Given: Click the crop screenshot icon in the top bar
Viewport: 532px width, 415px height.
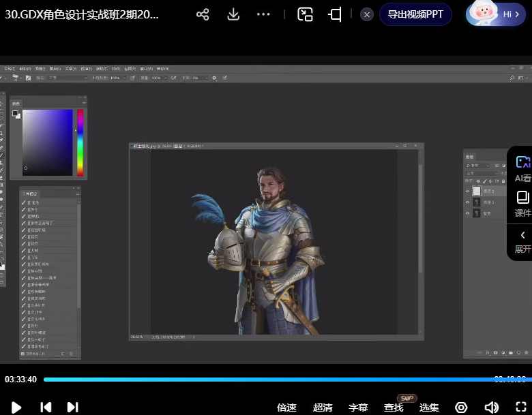Looking at the screenshot, I should pyautogui.click(x=335, y=15).
